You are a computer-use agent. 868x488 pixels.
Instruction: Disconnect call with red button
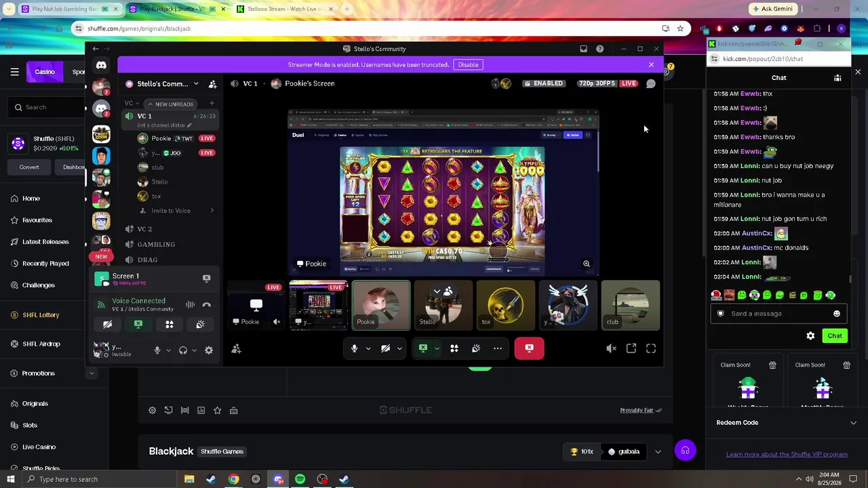529,348
